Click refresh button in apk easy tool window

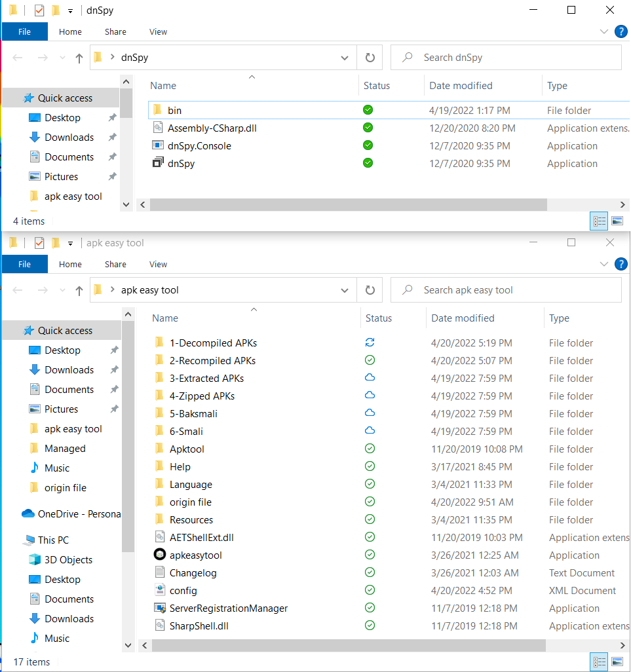point(370,290)
